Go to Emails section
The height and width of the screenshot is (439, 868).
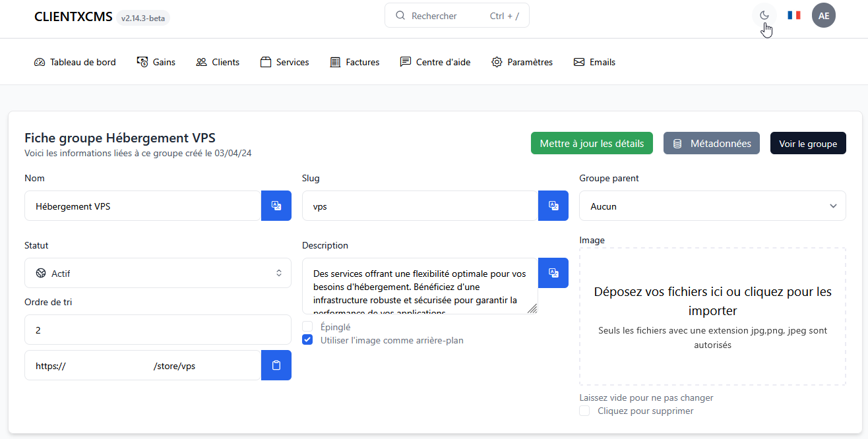pyautogui.click(x=594, y=62)
